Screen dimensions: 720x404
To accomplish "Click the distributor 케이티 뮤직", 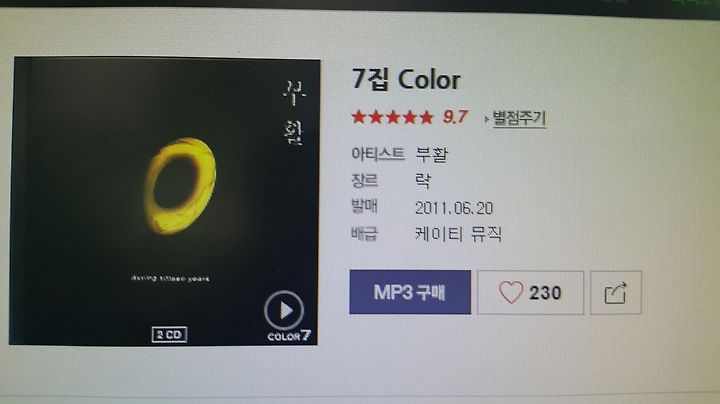I will click(458, 234).
